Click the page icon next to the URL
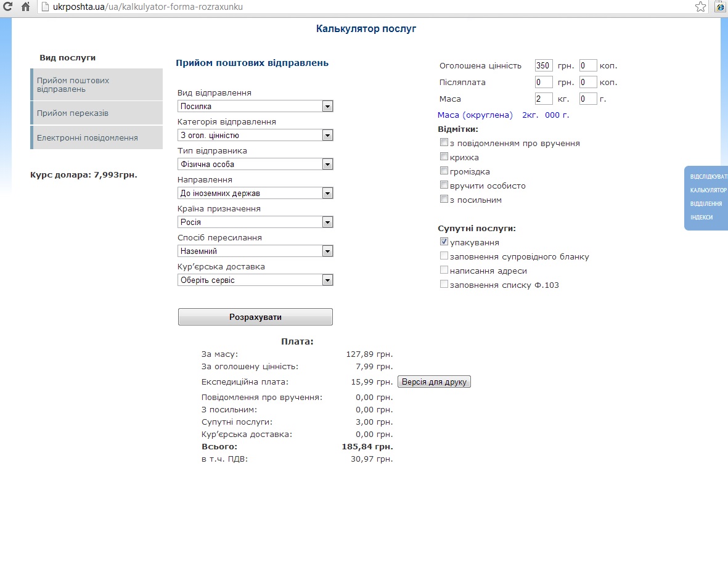 point(44,7)
